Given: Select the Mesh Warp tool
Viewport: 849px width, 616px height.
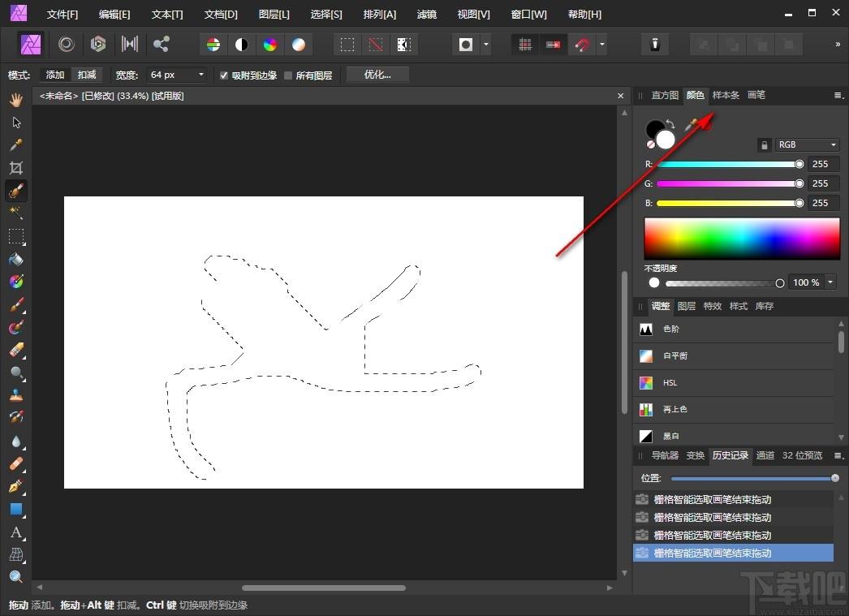Looking at the screenshot, I should [16, 554].
